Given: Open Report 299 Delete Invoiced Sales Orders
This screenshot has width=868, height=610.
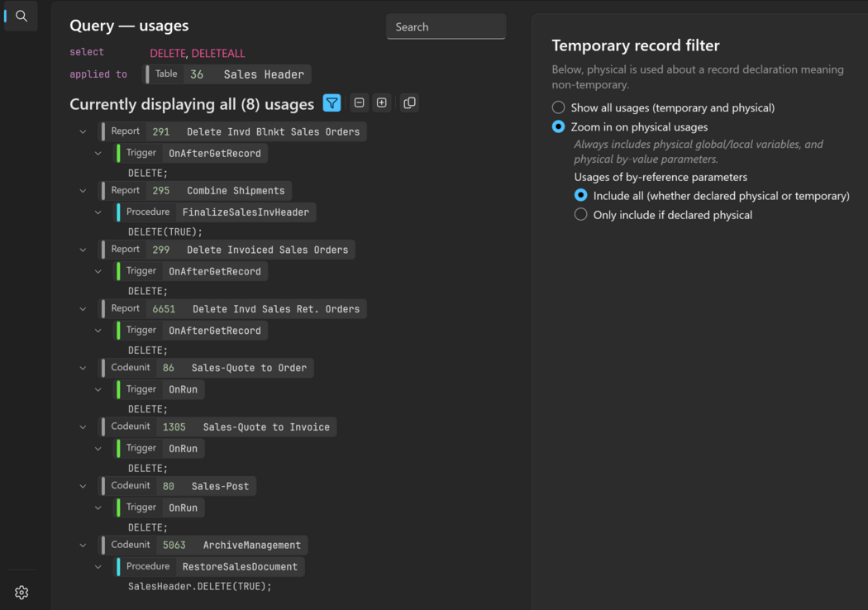Looking at the screenshot, I should 227,250.
